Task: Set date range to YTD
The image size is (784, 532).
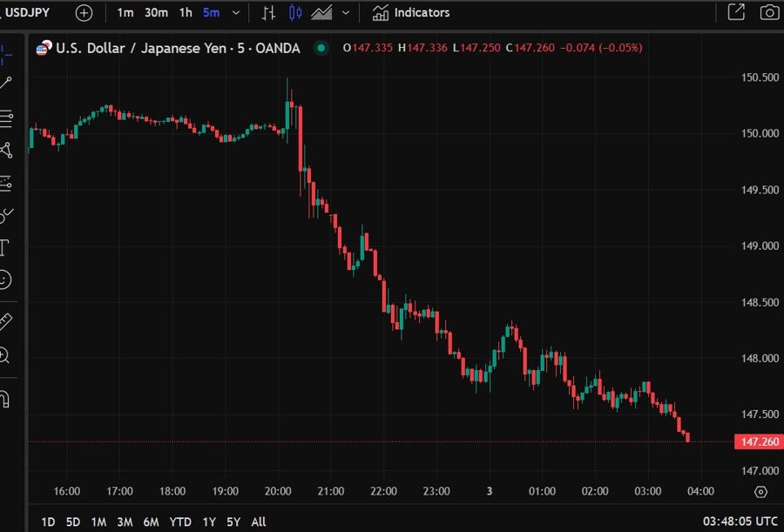Action: 180,522
